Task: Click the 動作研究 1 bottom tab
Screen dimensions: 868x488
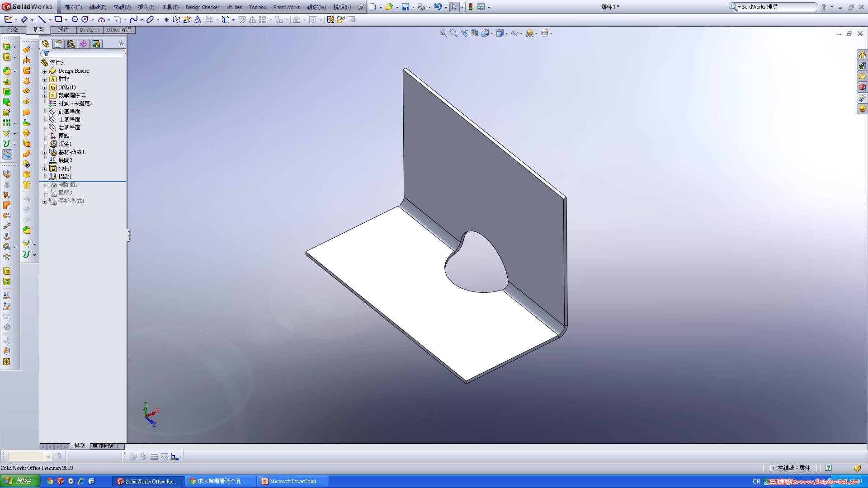Action: 106,446
